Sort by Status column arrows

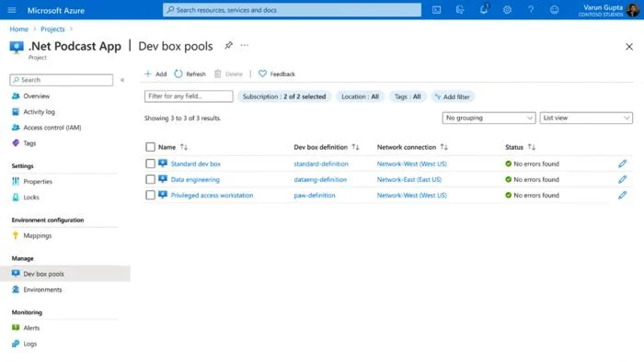(x=532, y=147)
